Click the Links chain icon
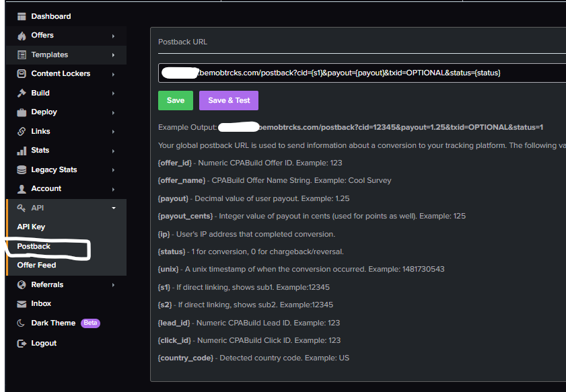566x392 pixels. click(x=22, y=131)
